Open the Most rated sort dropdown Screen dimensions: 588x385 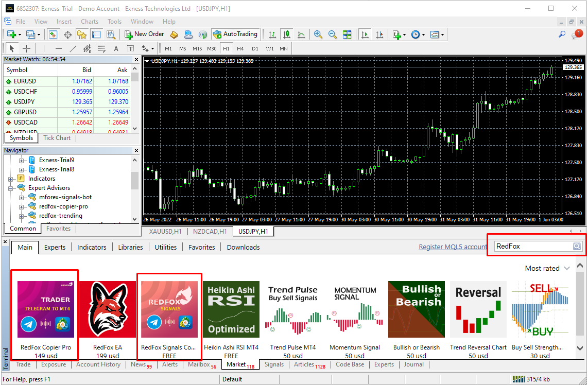[547, 268]
